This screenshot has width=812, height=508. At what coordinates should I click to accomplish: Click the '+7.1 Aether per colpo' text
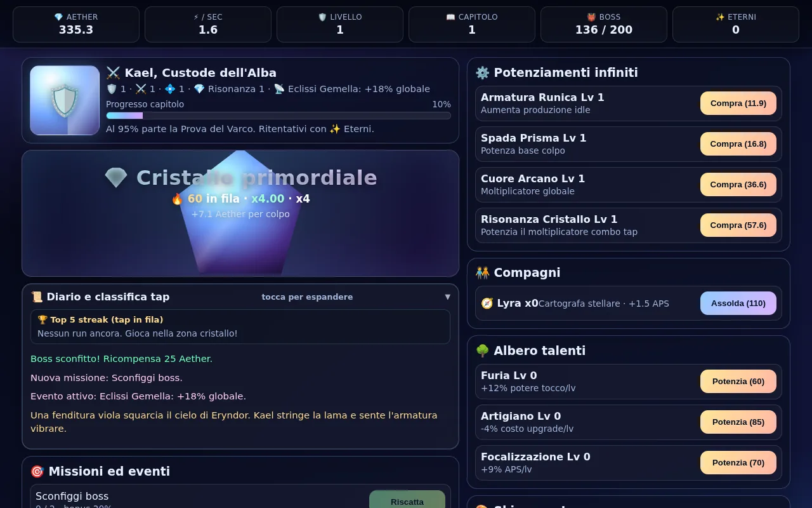click(x=240, y=214)
